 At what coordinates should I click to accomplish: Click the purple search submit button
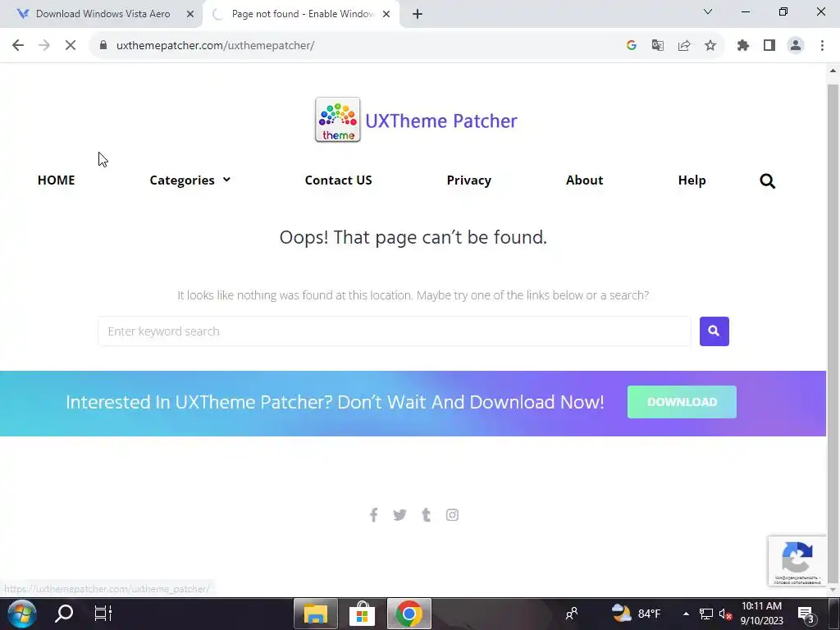pyautogui.click(x=714, y=331)
